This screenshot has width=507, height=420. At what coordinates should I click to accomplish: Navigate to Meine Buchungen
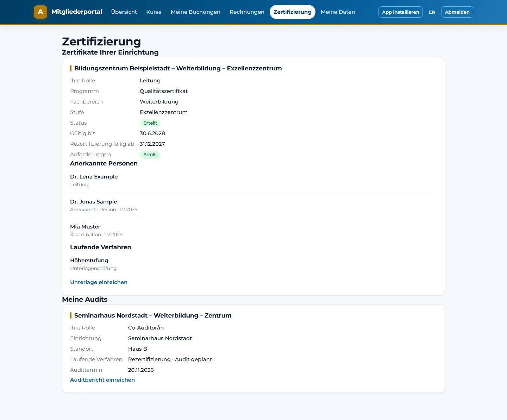[x=195, y=12]
